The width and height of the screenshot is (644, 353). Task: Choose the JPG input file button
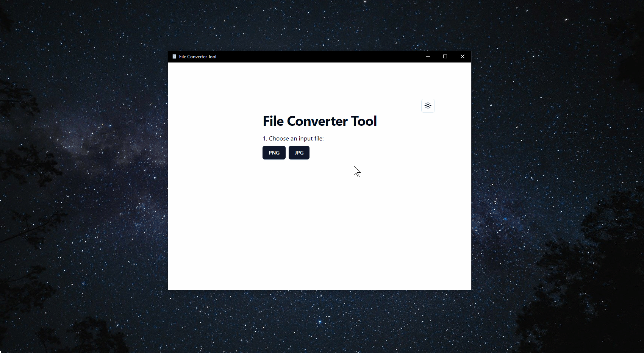click(x=299, y=153)
